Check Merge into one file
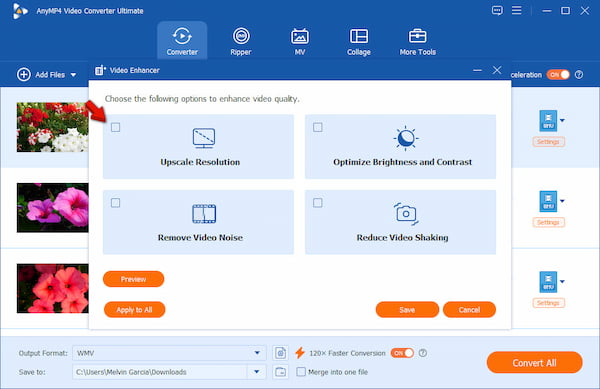The width and height of the screenshot is (600, 389). pos(301,372)
